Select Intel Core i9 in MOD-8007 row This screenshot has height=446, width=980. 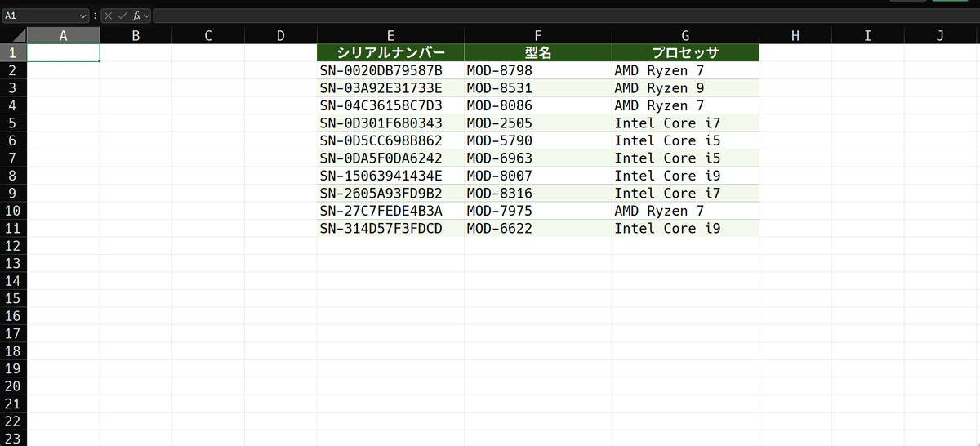point(685,176)
